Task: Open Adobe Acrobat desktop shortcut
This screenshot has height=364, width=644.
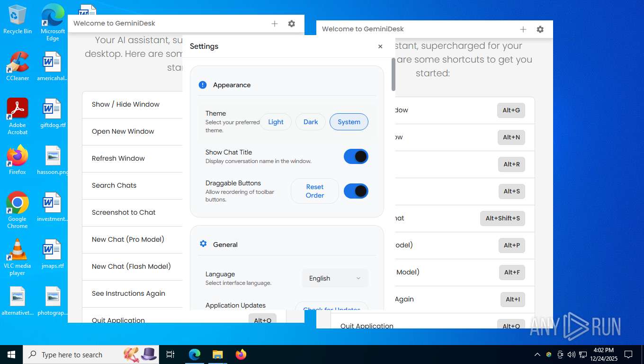Action: pos(18,117)
